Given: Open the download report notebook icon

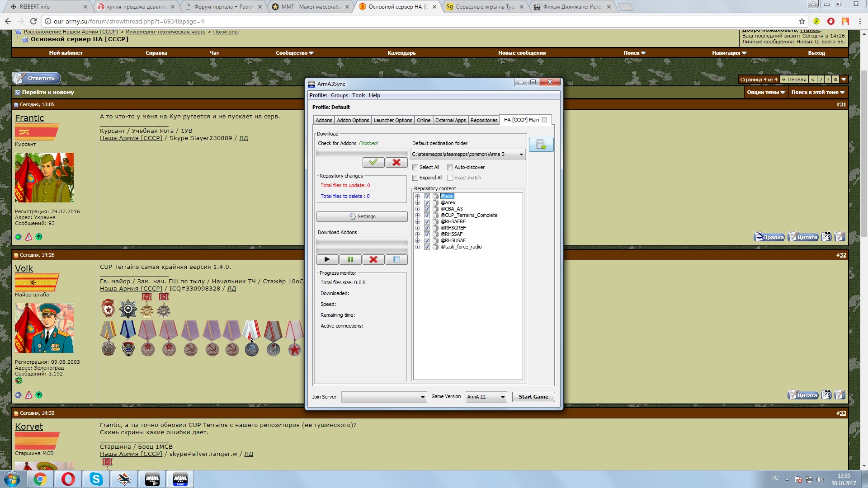Looking at the screenshot, I should pos(396,259).
